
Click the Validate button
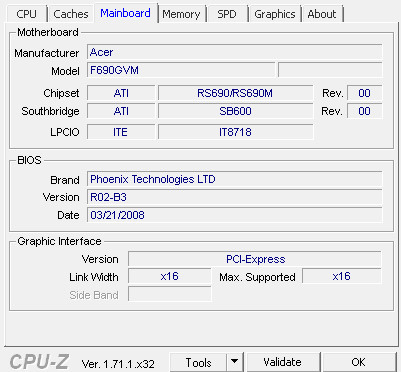283,362
